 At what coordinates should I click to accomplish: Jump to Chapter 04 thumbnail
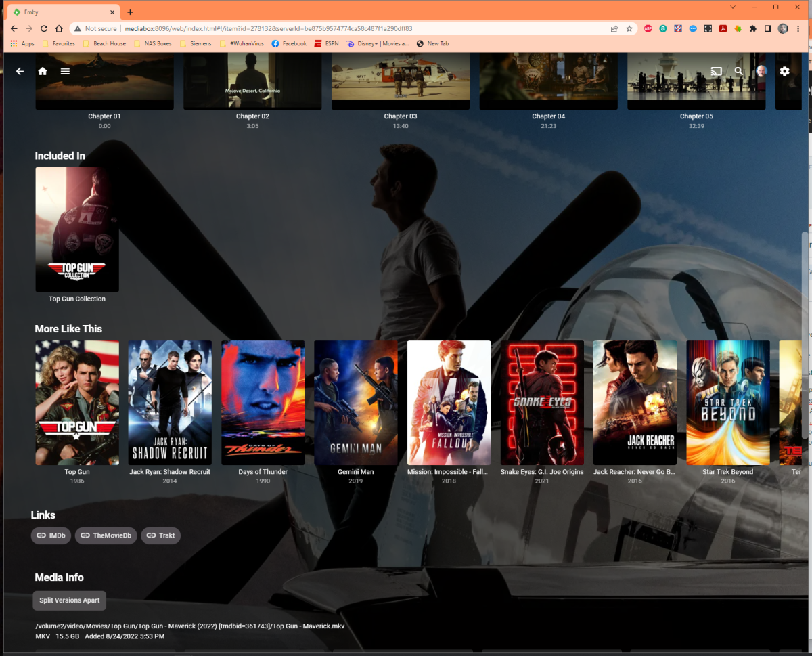[x=548, y=81]
